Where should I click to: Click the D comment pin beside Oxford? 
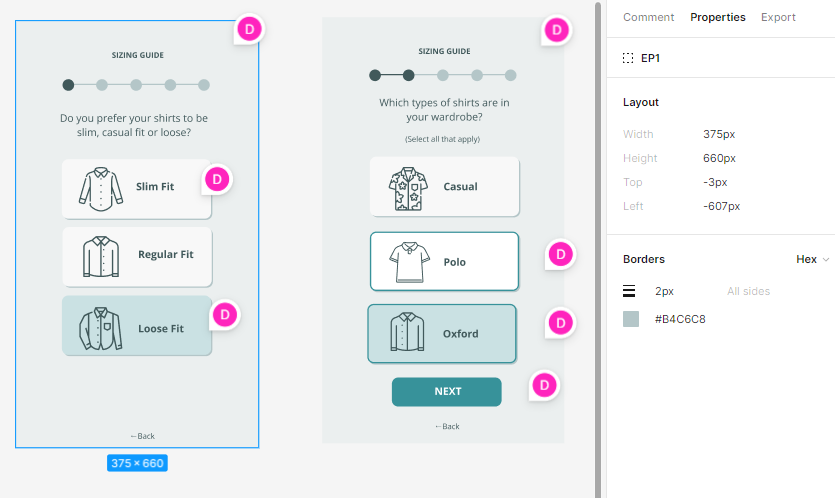point(561,323)
